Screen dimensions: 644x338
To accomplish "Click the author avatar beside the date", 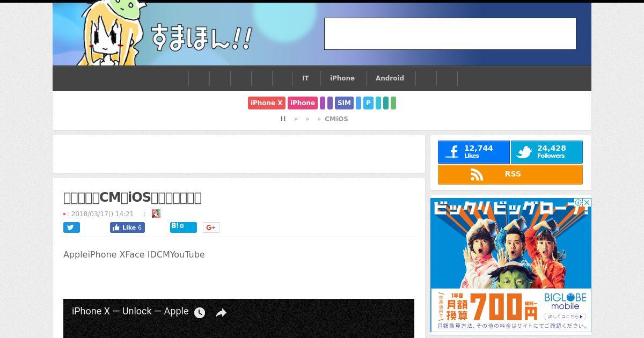I will (x=156, y=214).
